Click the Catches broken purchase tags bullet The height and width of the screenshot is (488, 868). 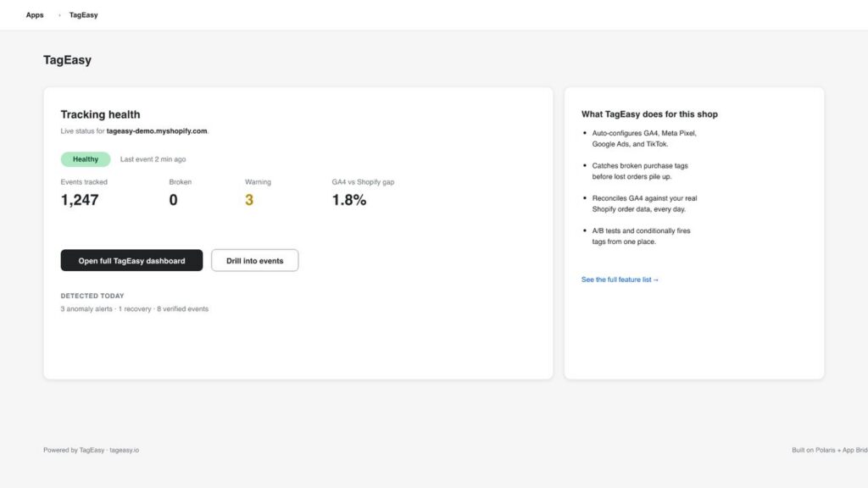click(x=640, y=171)
